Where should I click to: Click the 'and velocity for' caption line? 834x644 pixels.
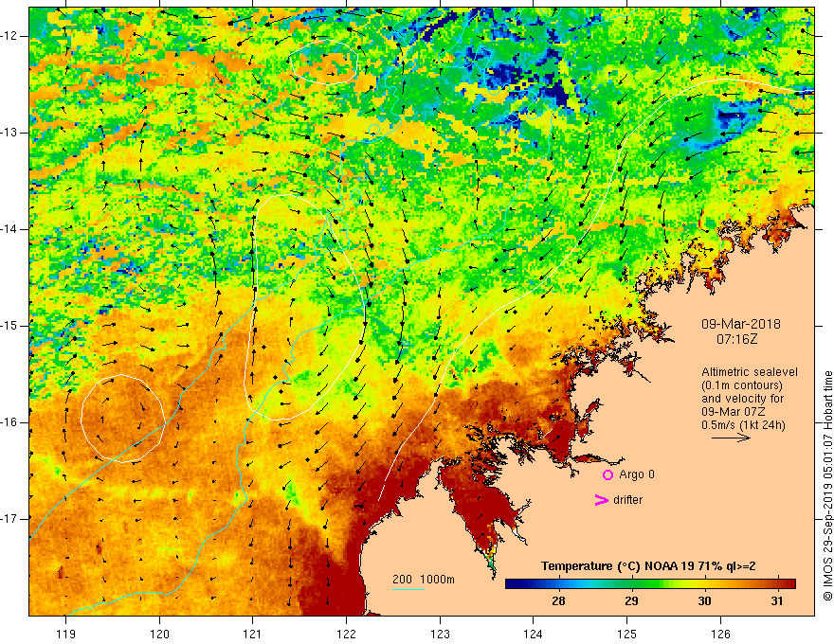[x=742, y=399]
